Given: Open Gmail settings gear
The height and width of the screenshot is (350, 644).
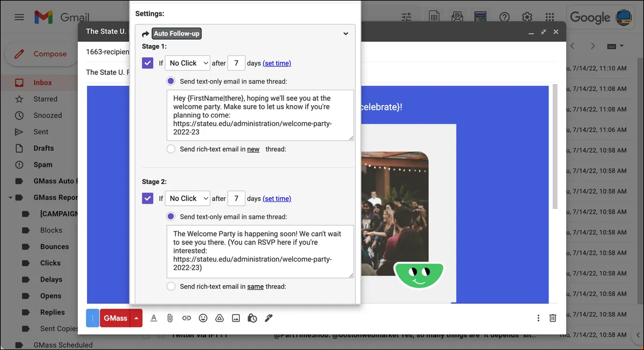Looking at the screenshot, I should tap(528, 17).
